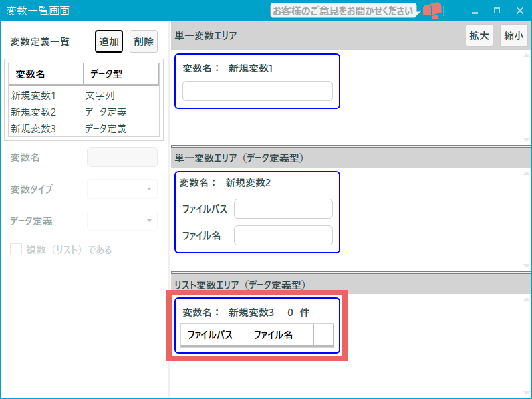Viewport: 532px width, 399px height.
Task: Select the 新規変数3 row in variable list
Action: click(84, 128)
